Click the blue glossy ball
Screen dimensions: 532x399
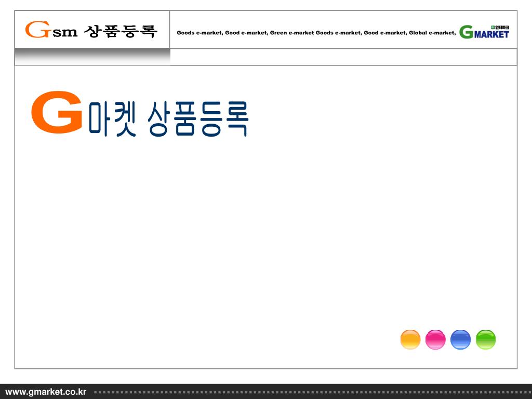(x=460, y=339)
